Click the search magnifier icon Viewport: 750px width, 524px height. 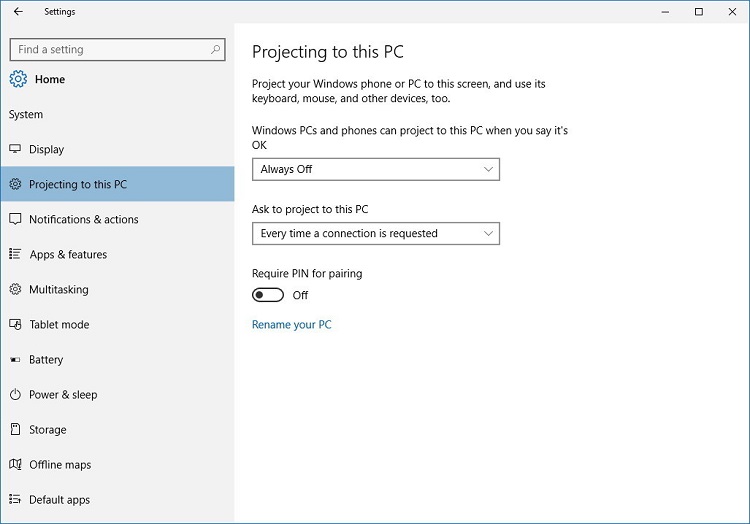(215, 49)
